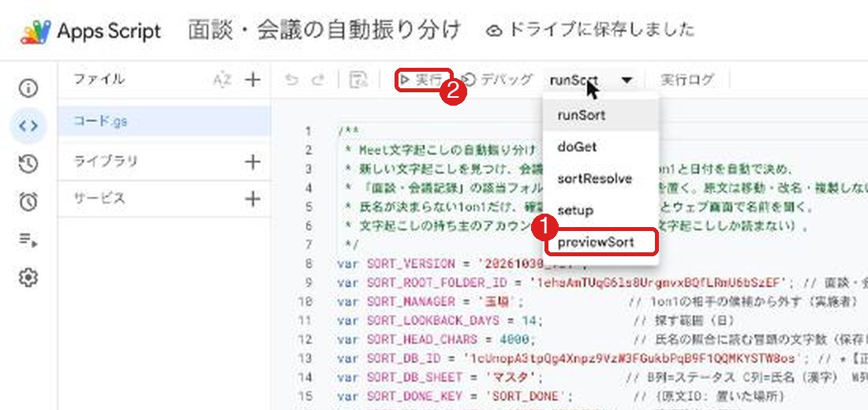Choose setup from the function list
Screen dimensions: 868x410
click(x=600, y=211)
